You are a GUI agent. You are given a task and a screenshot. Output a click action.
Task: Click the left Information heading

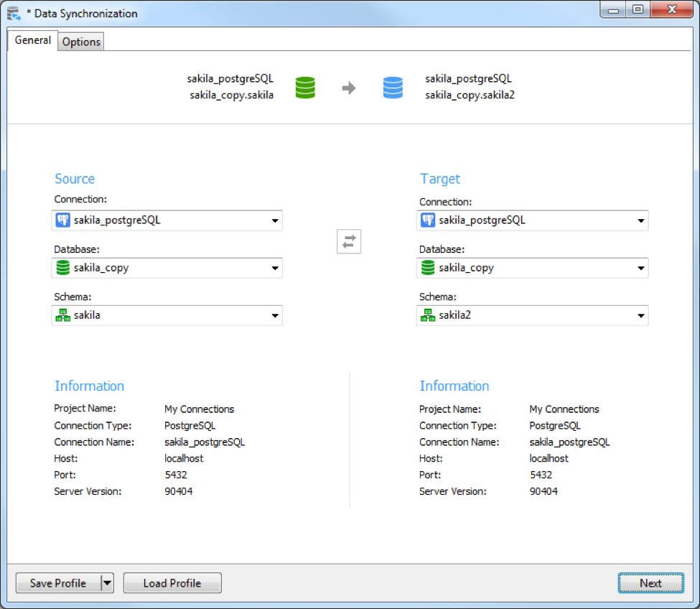pos(89,386)
